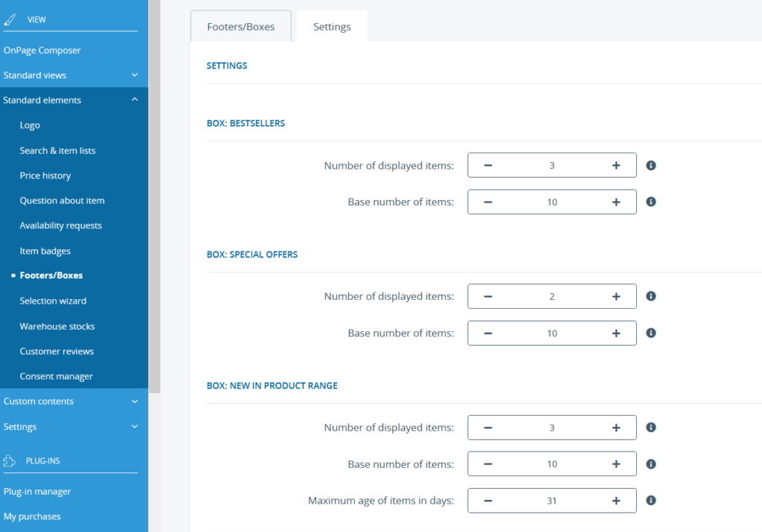Image resolution: width=762 pixels, height=532 pixels.
Task: Click info icon for New in Product Range displayed items
Action: pyautogui.click(x=651, y=427)
